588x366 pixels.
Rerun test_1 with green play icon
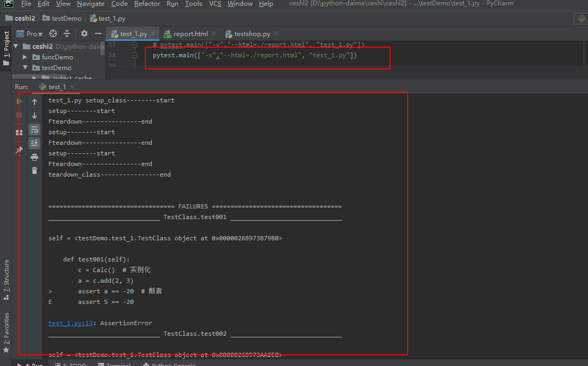coord(19,101)
